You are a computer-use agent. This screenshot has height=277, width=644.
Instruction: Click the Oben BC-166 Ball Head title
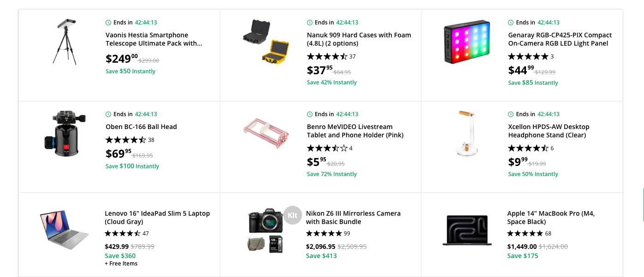coord(141,127)
